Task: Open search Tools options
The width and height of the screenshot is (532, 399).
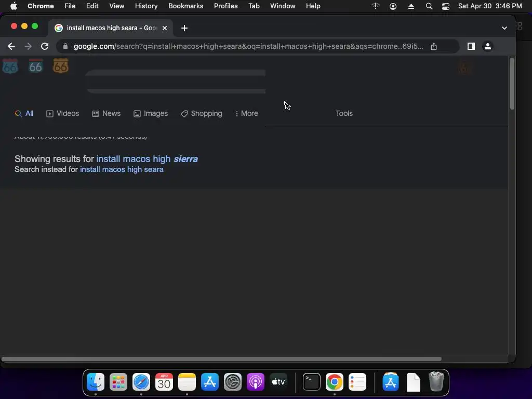Action: 344,114
